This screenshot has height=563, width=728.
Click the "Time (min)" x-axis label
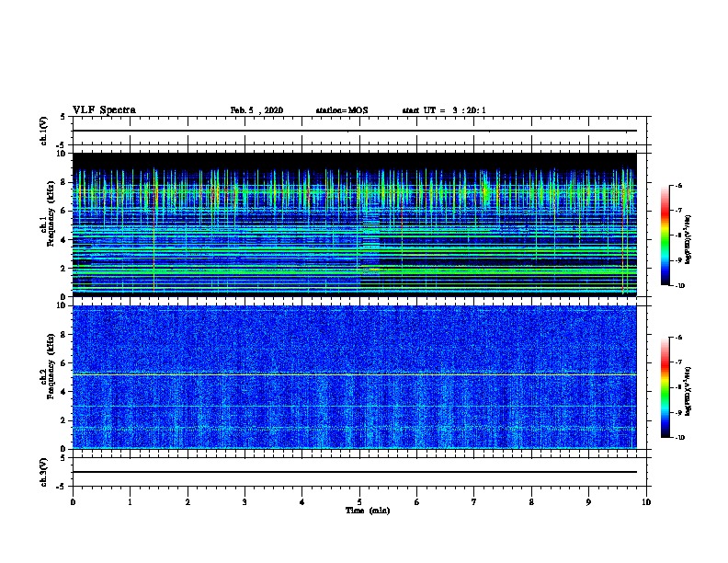(x=368, y=511)
